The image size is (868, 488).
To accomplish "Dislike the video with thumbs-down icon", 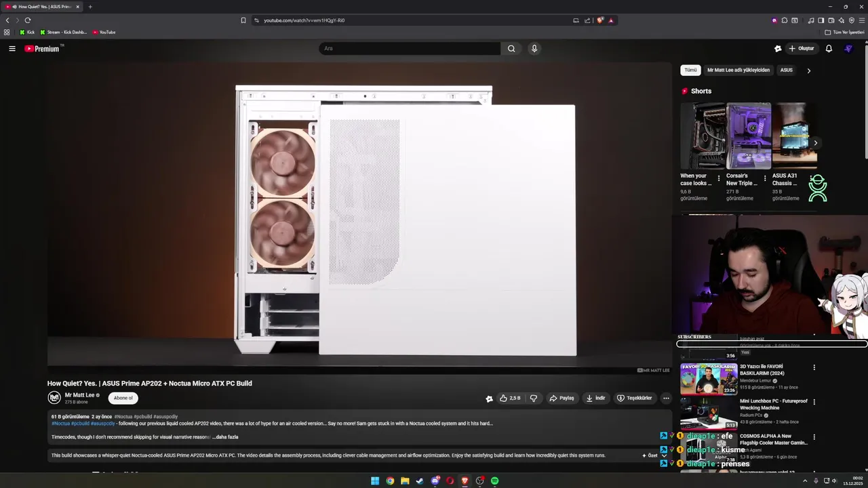I will pyautogui.click(x=534, y=399).
